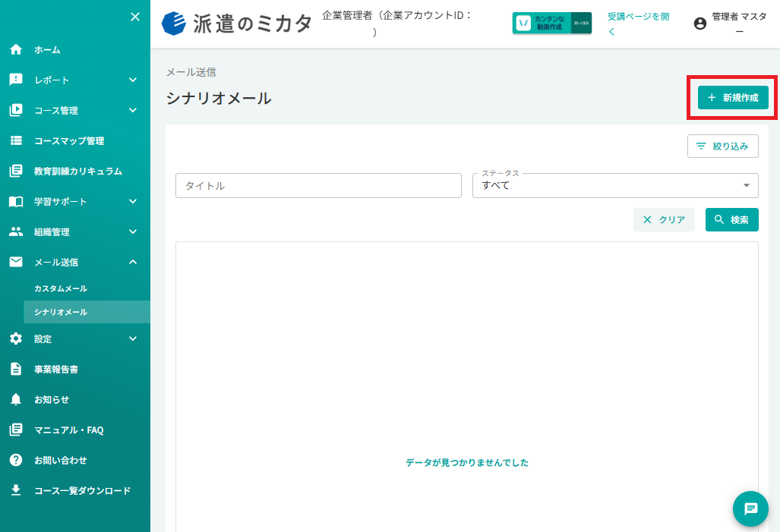Click the 設定 gear icon
Screen dimensions: 780x532
16,338
